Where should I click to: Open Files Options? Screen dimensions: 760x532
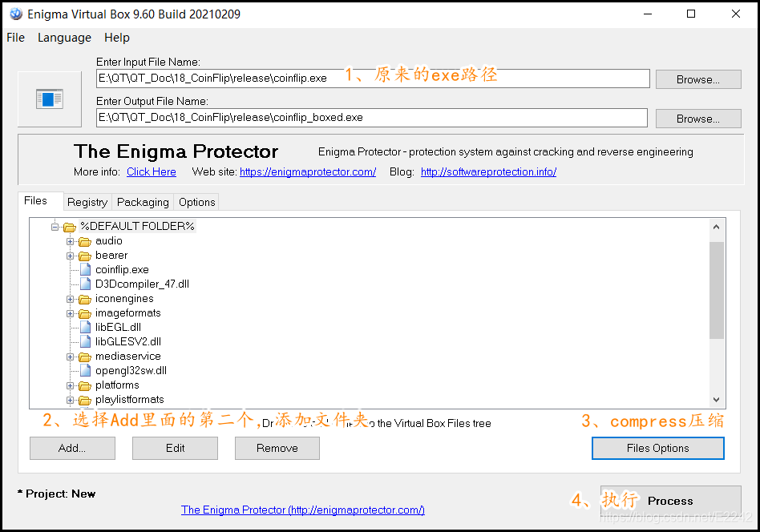click(657, 448)
